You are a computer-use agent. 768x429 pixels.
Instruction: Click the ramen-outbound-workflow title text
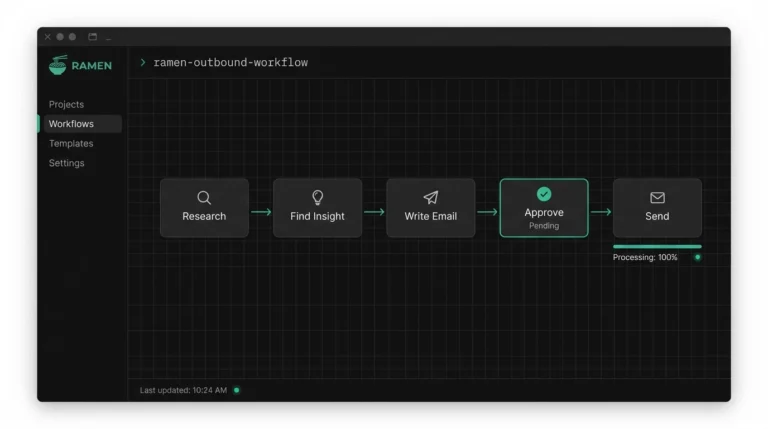[230, 62]
